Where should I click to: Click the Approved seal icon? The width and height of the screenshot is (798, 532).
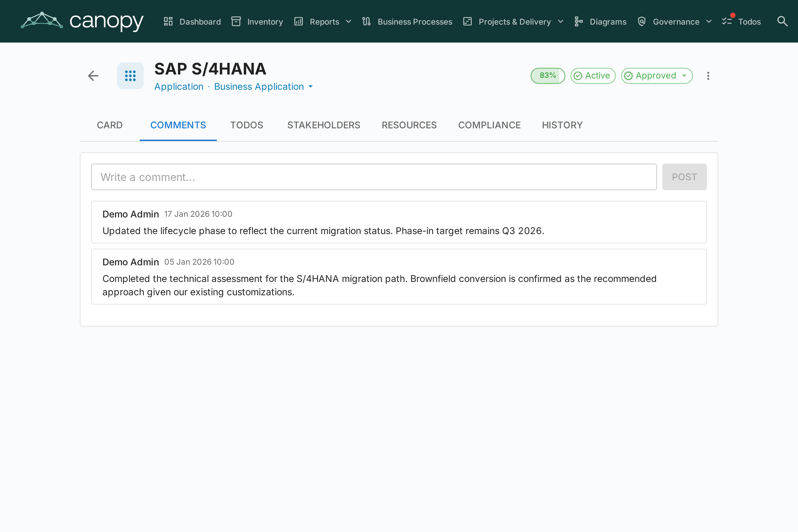tap(628, 76)
